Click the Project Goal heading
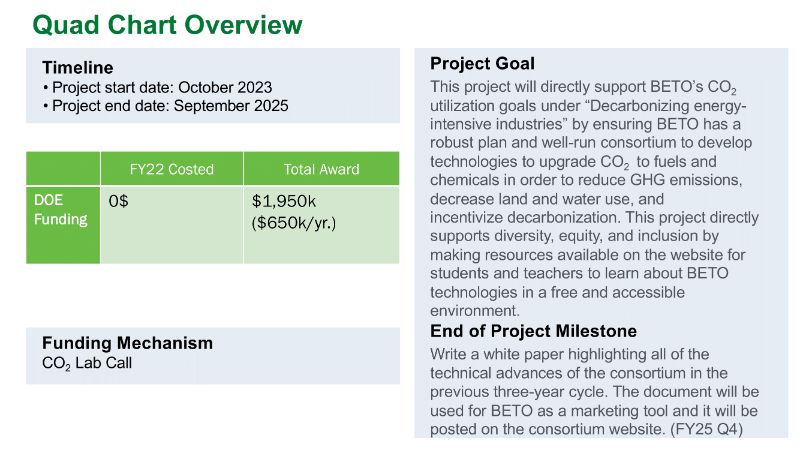Image resolution: width=800 pixels, height=450 pixels. coord(482,64)
